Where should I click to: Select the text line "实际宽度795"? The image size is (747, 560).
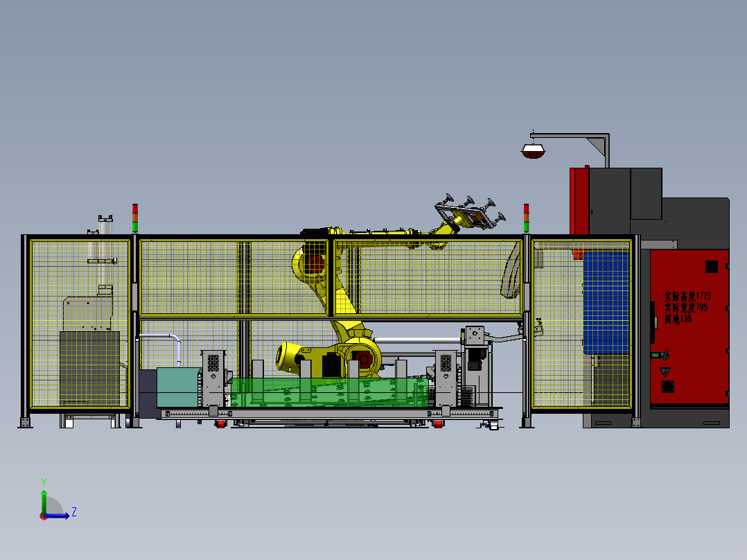pos(686,308)
